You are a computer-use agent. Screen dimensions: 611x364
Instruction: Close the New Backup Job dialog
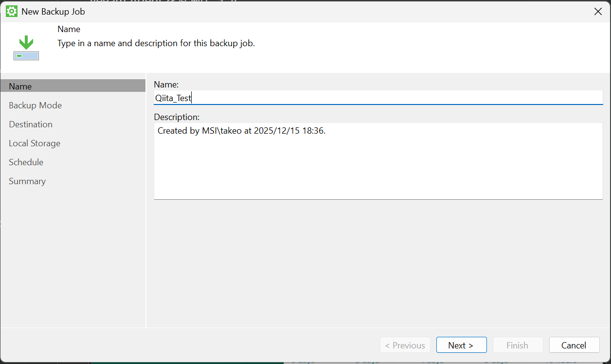coord(598,12)
